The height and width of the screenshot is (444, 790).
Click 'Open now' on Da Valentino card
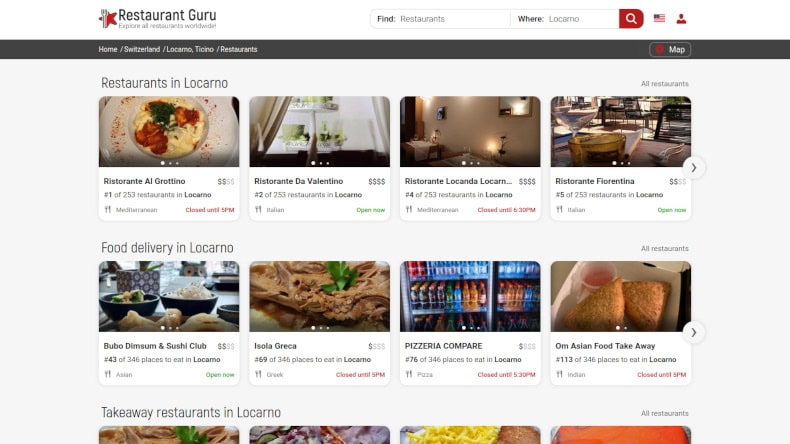click(x=370, y=210)
